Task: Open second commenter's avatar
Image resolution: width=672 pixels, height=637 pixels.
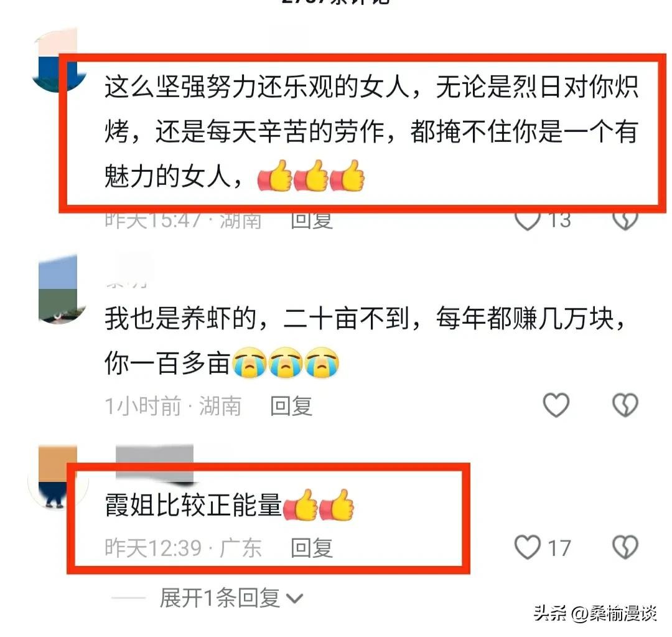Action: tap(58, 289)
